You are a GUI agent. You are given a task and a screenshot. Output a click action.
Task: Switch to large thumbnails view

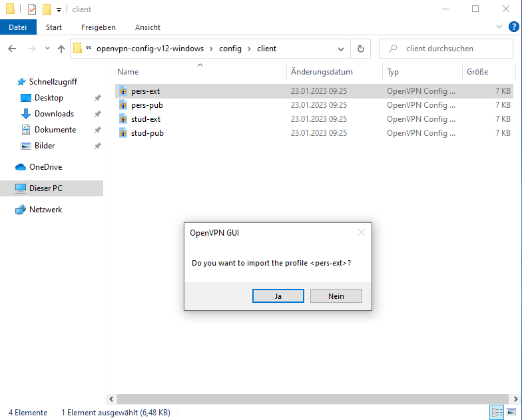click(511, 413)
